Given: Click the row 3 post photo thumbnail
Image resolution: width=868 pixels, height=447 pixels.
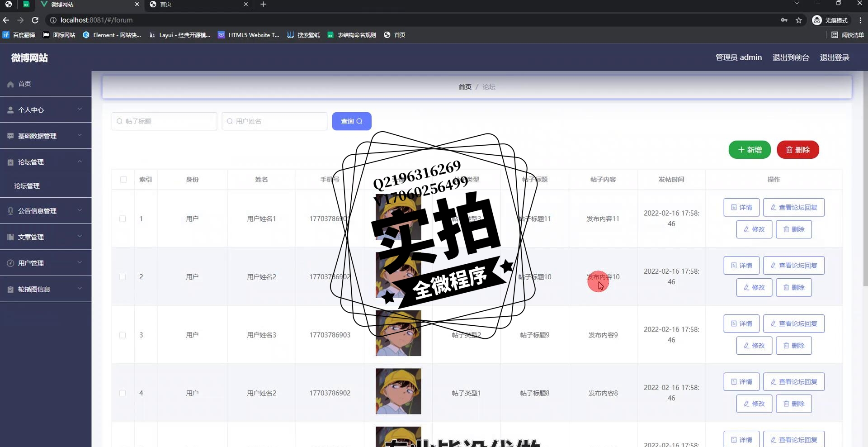Looking at the screenshot, I should pyautogui.click(x=398, y=333).
